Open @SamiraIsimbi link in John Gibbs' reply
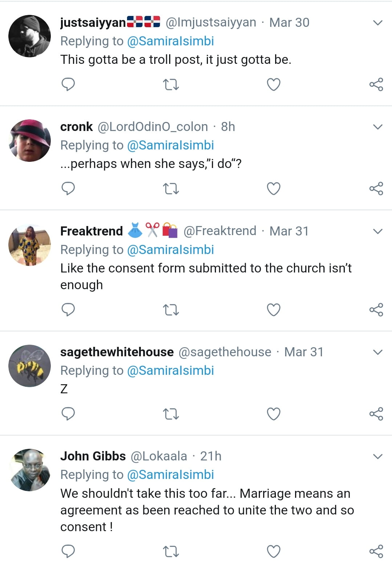 [170, 475]
